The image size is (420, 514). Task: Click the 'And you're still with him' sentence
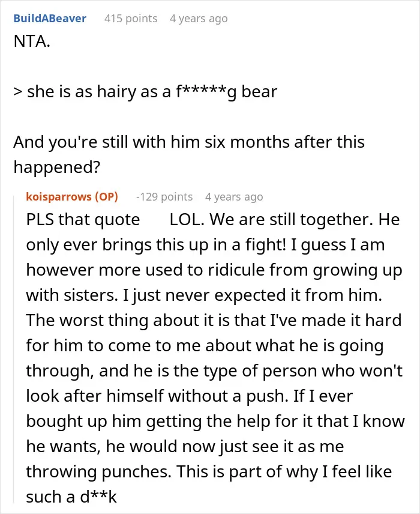coord(189,142)
